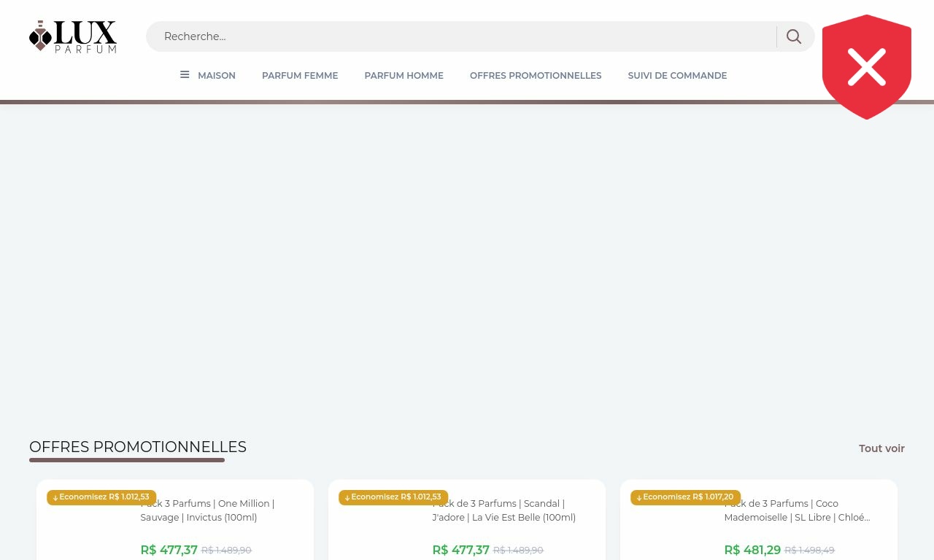934x560 pixels.
Task: Click the search magnifier icon
Action: coord(794,36)
